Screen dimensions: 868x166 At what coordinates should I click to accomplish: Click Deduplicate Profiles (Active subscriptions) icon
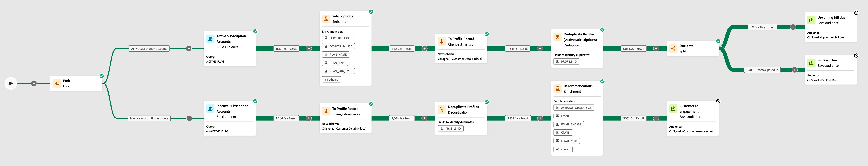(x=557, y=37)
